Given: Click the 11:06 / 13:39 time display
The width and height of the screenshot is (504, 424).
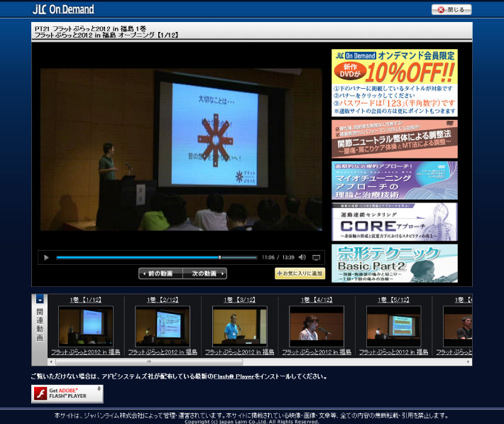Looking at the screenshot, I should coord(278,257).
